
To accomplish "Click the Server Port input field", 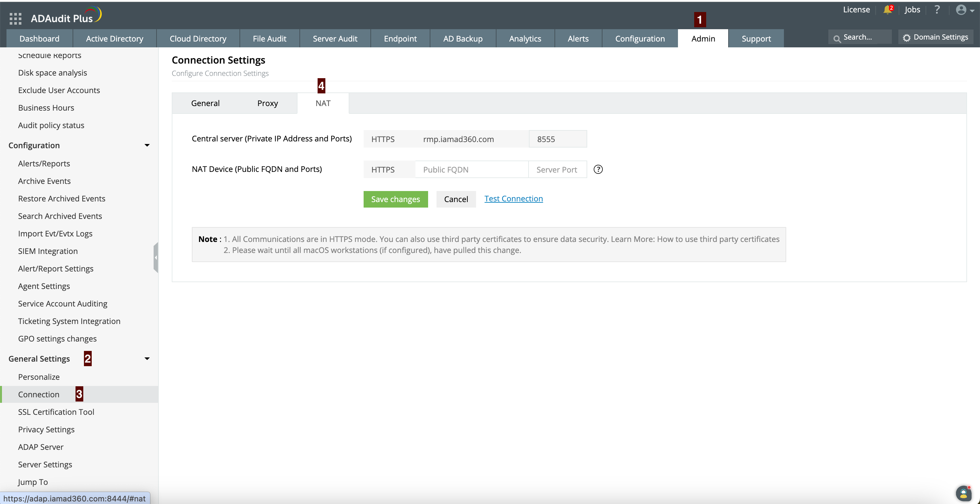I will pos(557,169).
